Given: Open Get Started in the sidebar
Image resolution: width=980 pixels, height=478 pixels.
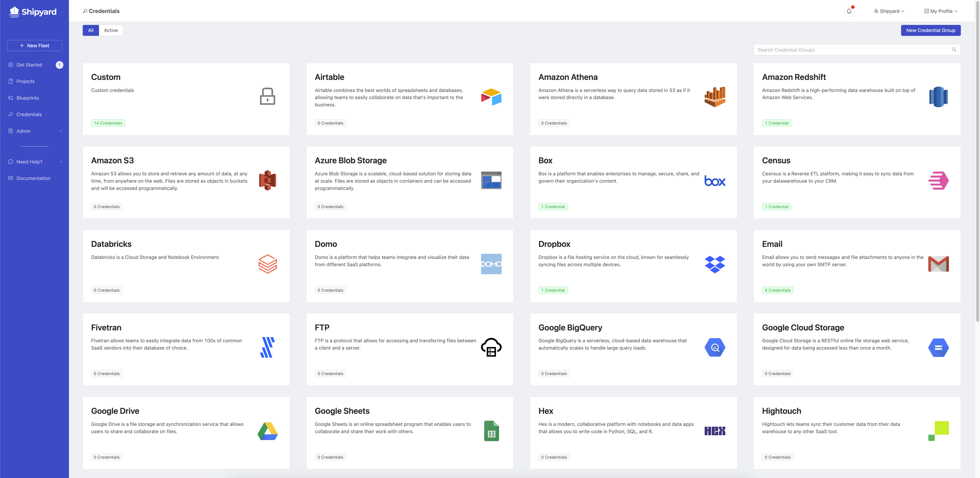Looking at the screenshot, I should tap(29, 65).
